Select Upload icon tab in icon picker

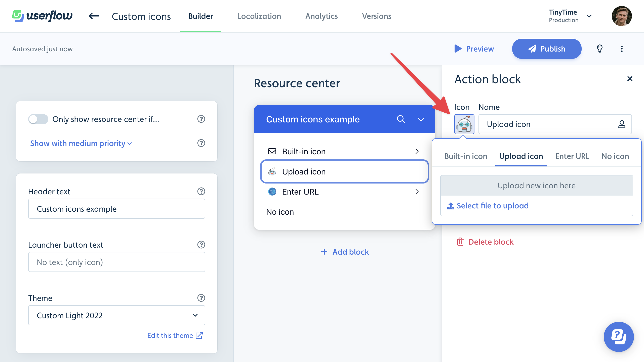pyautogui.click(x=521, y=156)
